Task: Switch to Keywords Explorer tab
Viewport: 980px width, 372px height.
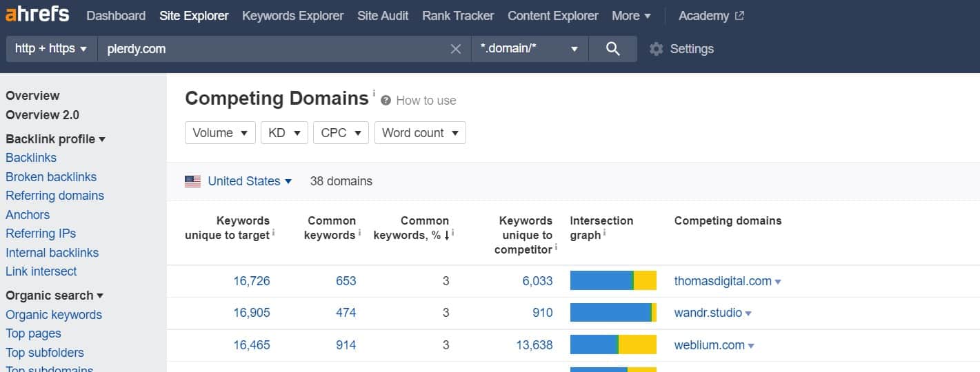Action: [292, 15]
